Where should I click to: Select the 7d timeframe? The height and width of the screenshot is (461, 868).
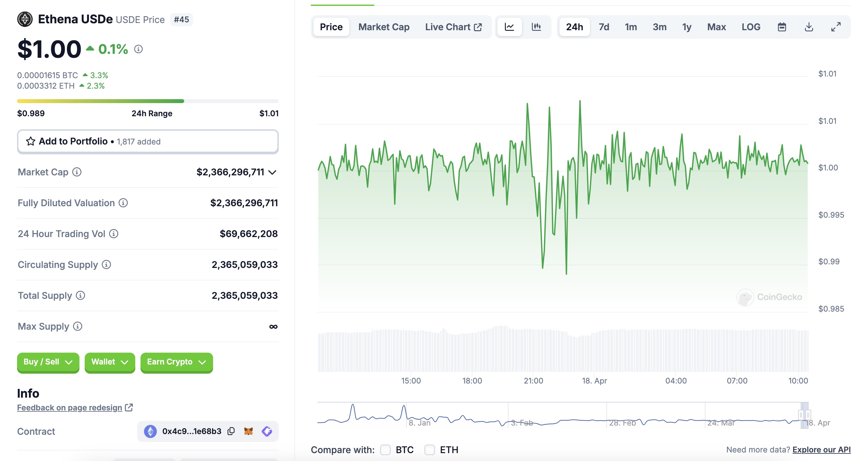pyautogui.click(x=604, y=27)
